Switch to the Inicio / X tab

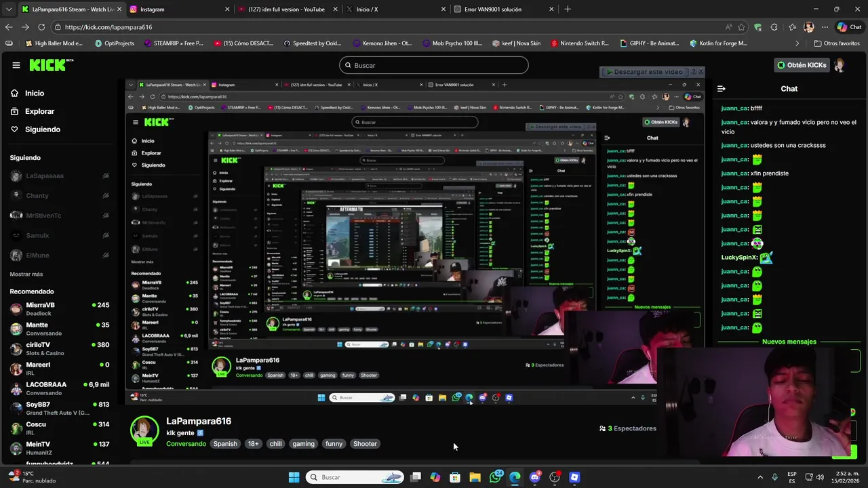(x=394, y=9)
